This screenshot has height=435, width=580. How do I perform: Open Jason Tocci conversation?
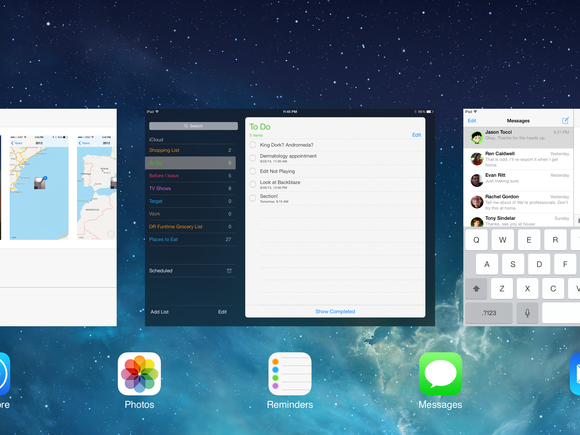(518, 138)
